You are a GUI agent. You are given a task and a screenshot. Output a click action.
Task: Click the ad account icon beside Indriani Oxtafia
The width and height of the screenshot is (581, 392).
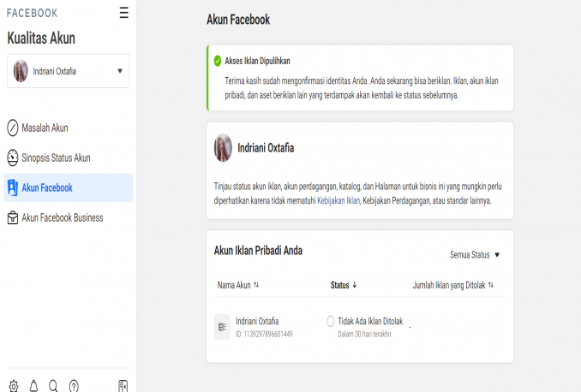click(x=222, y=327)
